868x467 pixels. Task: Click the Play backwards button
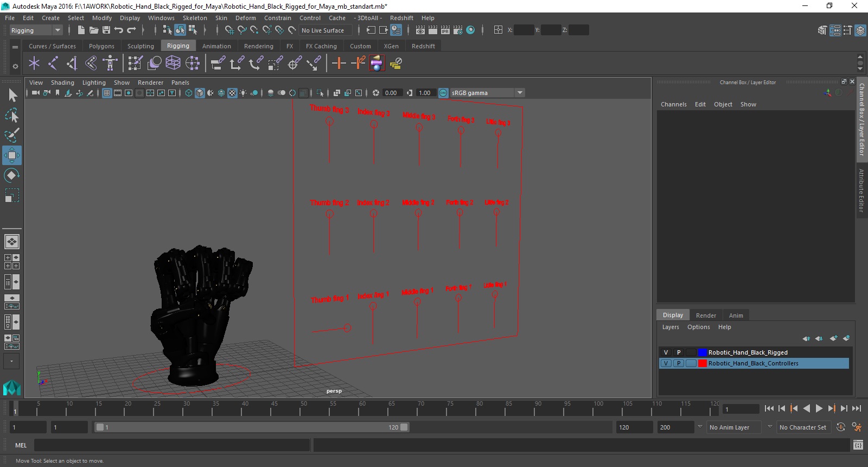tap(807, 408)
